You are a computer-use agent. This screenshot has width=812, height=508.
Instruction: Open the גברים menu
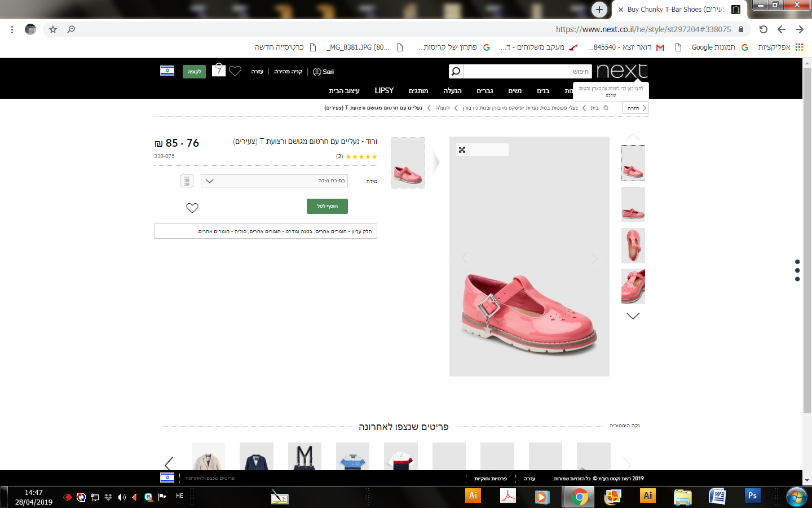click(485, 90)
